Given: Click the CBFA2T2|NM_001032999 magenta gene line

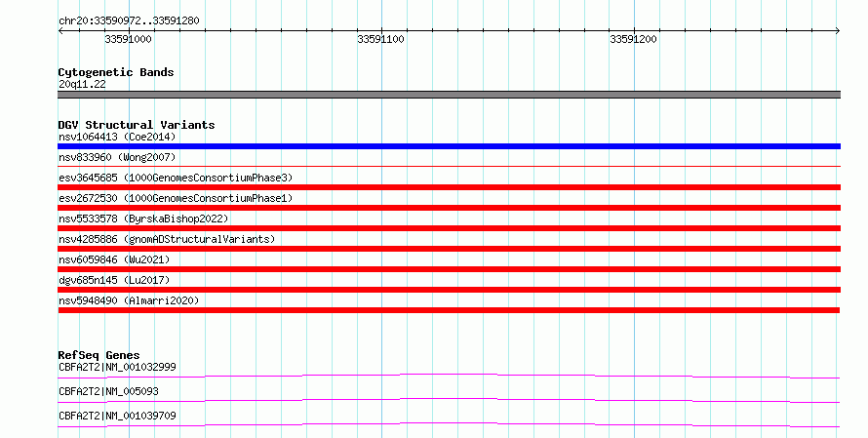Looking at the screenshot, I should [x=449, y=377].
